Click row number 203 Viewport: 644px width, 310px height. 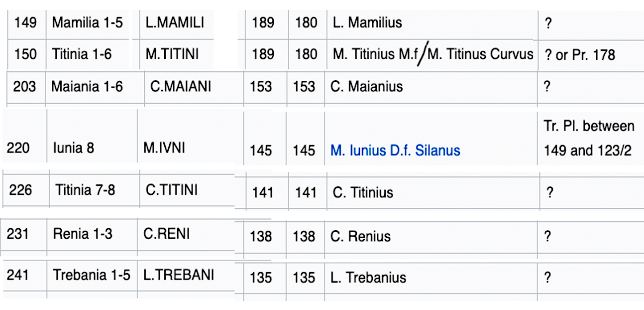click(24, 86)
